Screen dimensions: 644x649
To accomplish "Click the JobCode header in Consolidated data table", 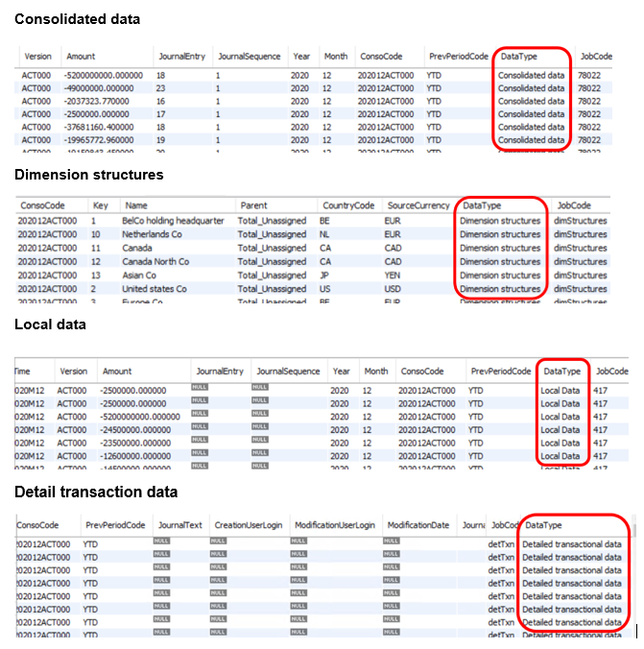I will point(596,57).
